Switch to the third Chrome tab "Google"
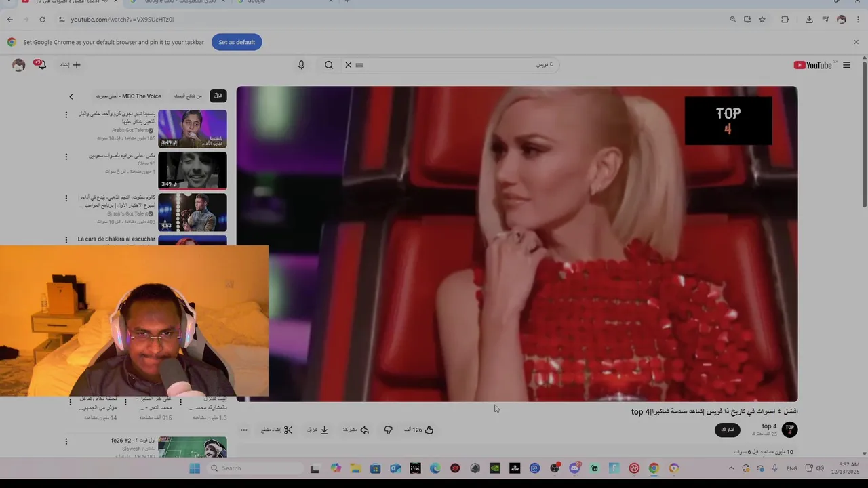This screenshot has width=868, height=488. (x=285, y=2)
